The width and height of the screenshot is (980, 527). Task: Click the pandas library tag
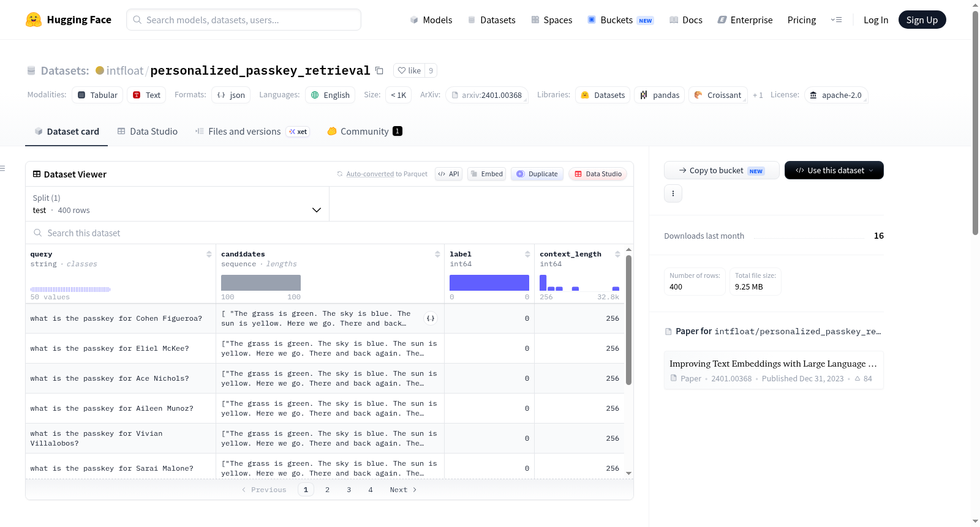pos(660,95)
